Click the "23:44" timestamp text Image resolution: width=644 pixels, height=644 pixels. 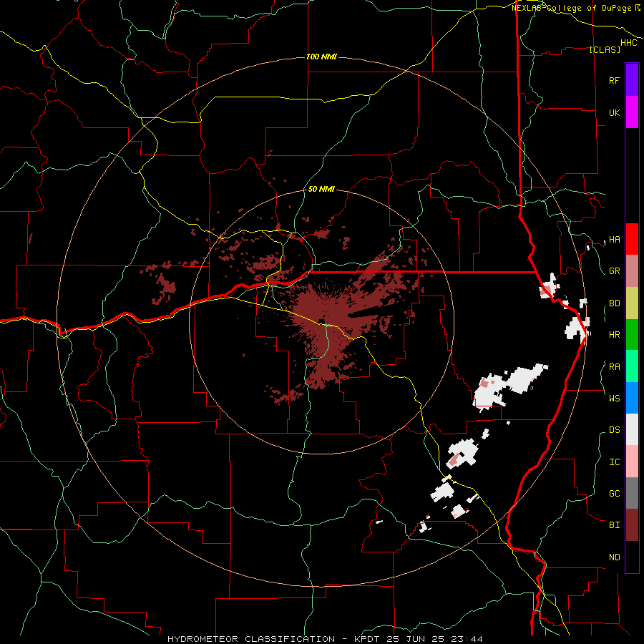[469, 639]
